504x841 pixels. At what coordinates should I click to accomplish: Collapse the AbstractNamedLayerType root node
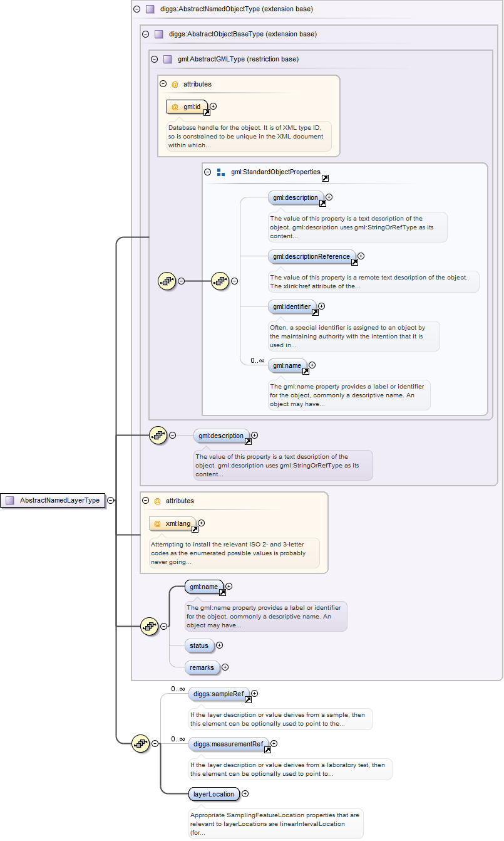pos(110,501)
